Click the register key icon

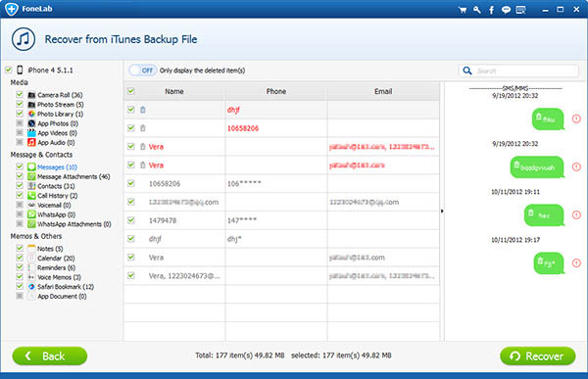477,10
